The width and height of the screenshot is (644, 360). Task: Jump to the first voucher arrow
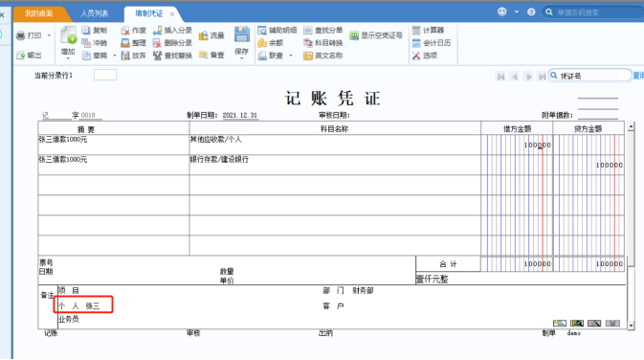(x=500, y=77)
